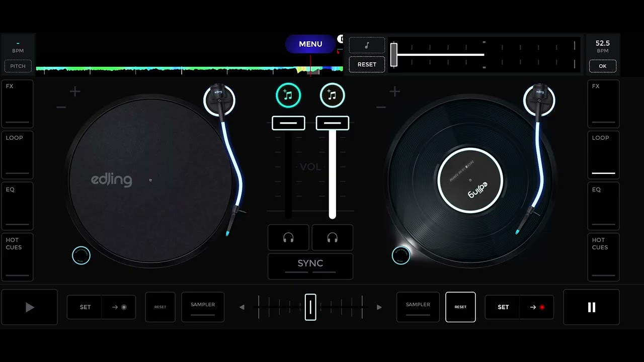Click the left tonearm pivot
This screenshot has width=644, height=362.
[219, 100]
